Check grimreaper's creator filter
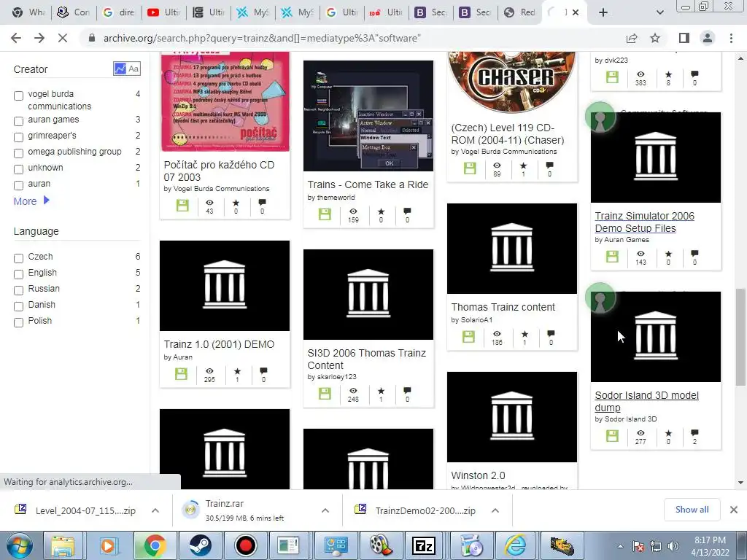The height and width of the screenshot is (560, 747). pos(18,137)
